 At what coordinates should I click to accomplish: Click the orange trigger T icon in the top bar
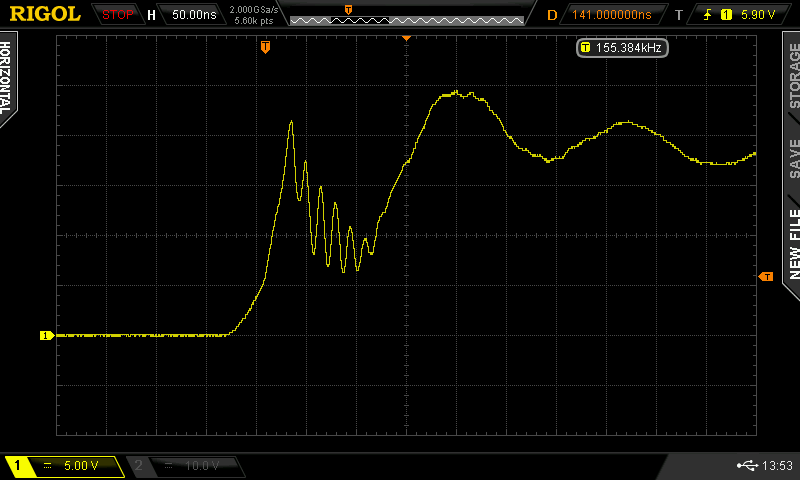[679, 15]
